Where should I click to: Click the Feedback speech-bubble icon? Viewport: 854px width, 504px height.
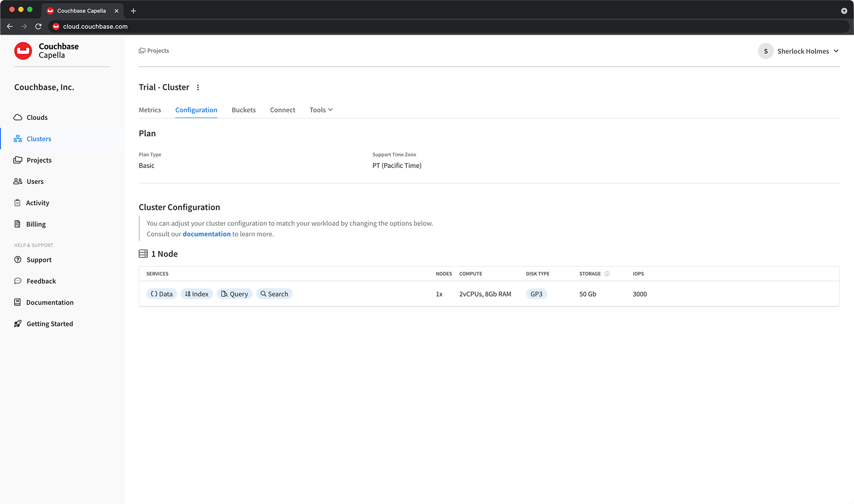18,281
